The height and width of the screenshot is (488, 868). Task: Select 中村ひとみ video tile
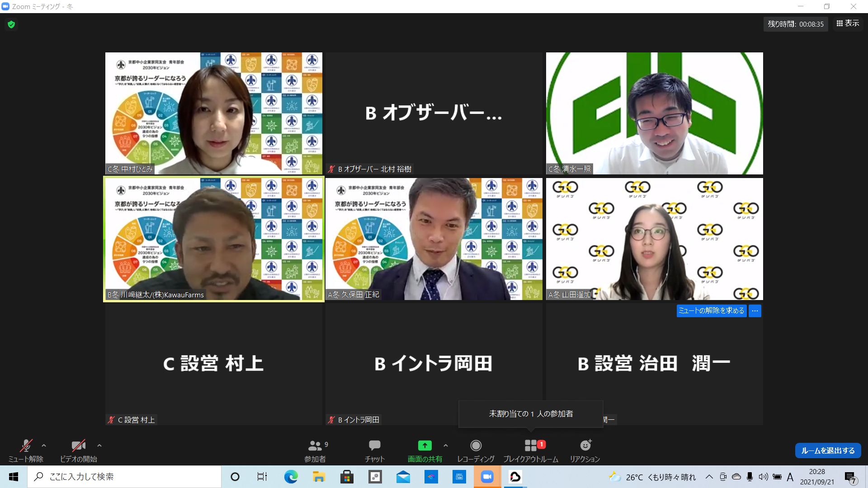tap(214, 113)
